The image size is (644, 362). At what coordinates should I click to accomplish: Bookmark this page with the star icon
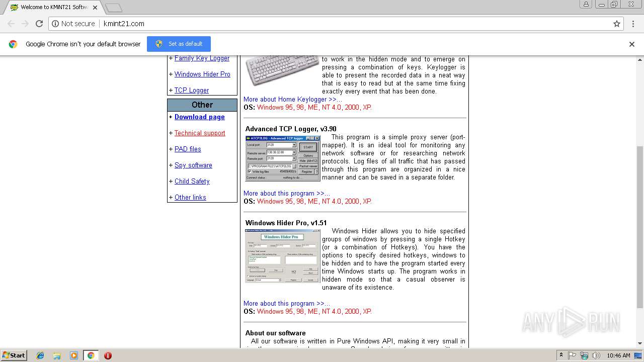pos(617,24)
